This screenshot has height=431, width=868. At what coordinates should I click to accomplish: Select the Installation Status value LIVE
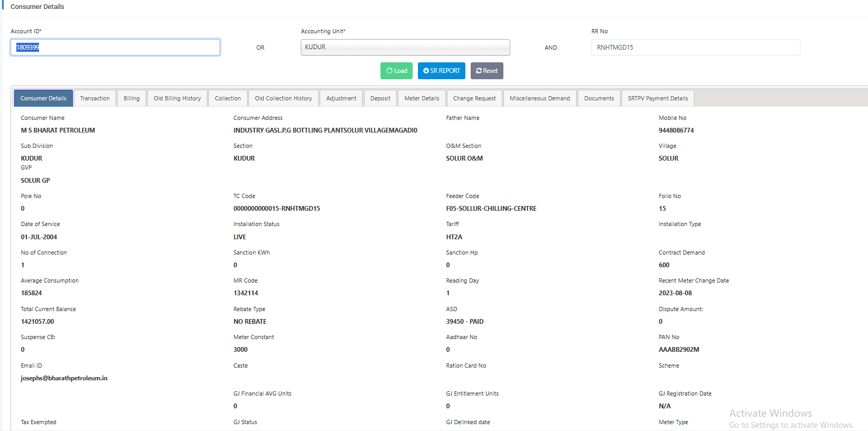point(240,237)
